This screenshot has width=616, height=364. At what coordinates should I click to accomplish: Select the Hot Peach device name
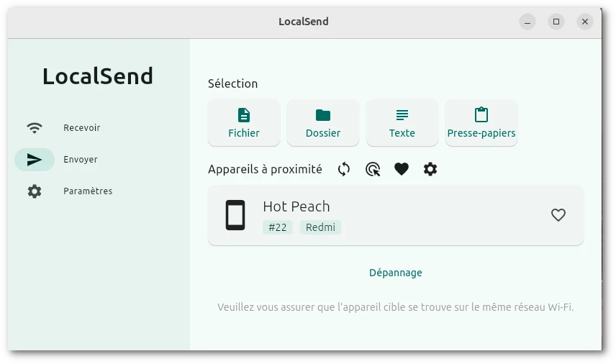[x=296, y=206]
